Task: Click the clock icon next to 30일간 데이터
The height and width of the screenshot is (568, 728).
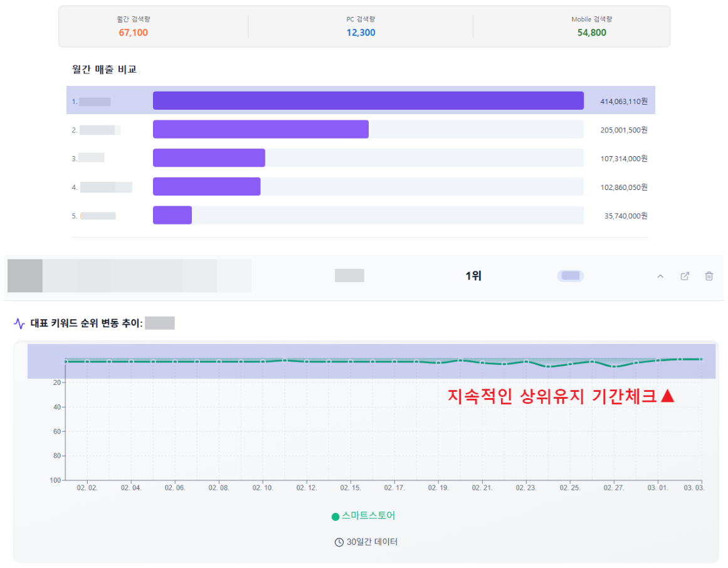Action: [339, 542]
